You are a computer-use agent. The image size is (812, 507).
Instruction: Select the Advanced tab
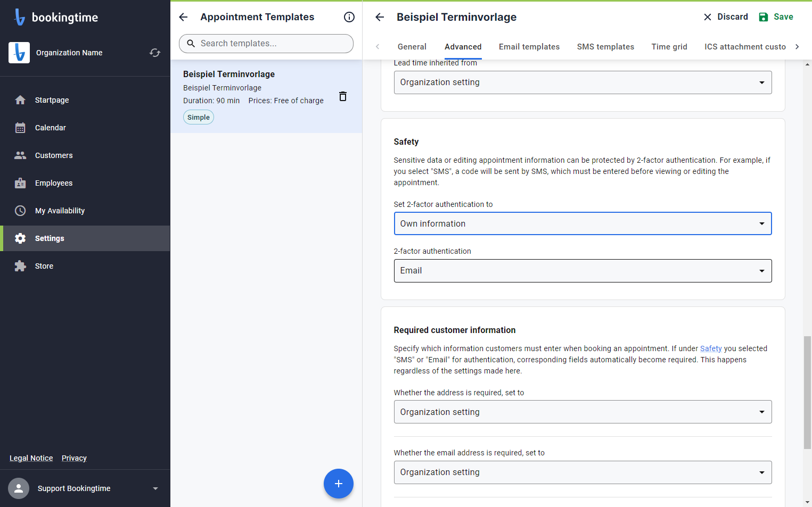[463, 47]
